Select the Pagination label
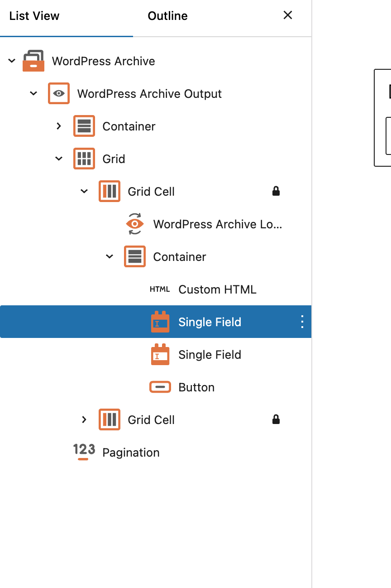This screenshot has height=588, width=391. click(131, 453)
